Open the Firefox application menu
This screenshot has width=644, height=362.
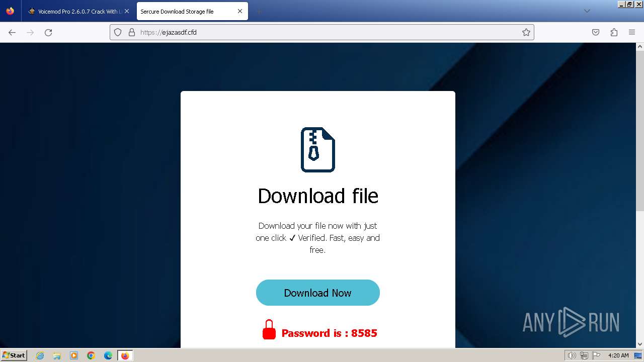tap(632, 32)
